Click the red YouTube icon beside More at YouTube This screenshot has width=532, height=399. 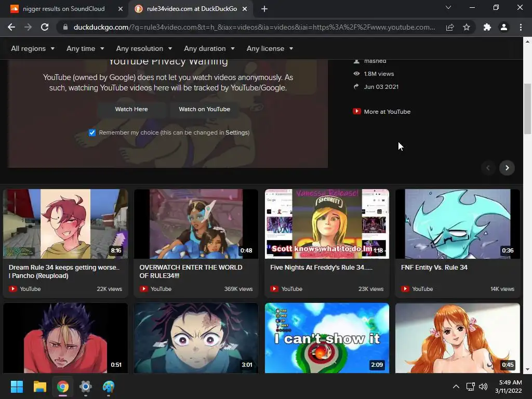tap(356, 111)
